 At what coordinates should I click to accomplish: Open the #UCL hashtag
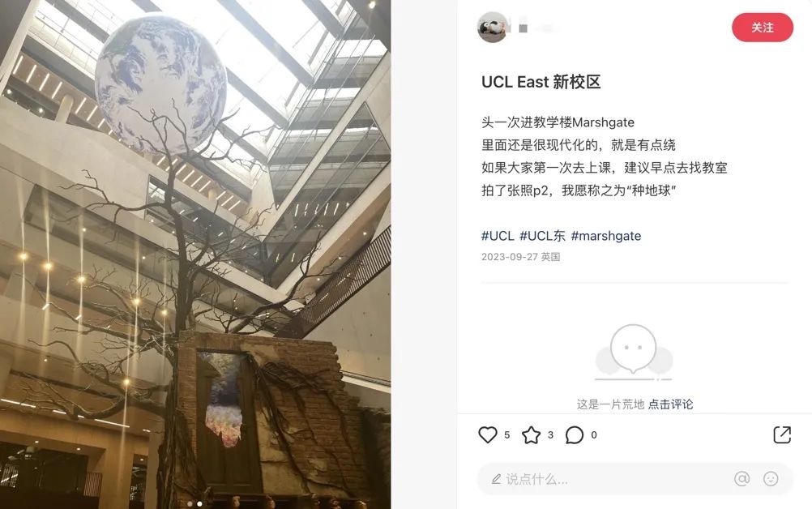coord(498,236)
